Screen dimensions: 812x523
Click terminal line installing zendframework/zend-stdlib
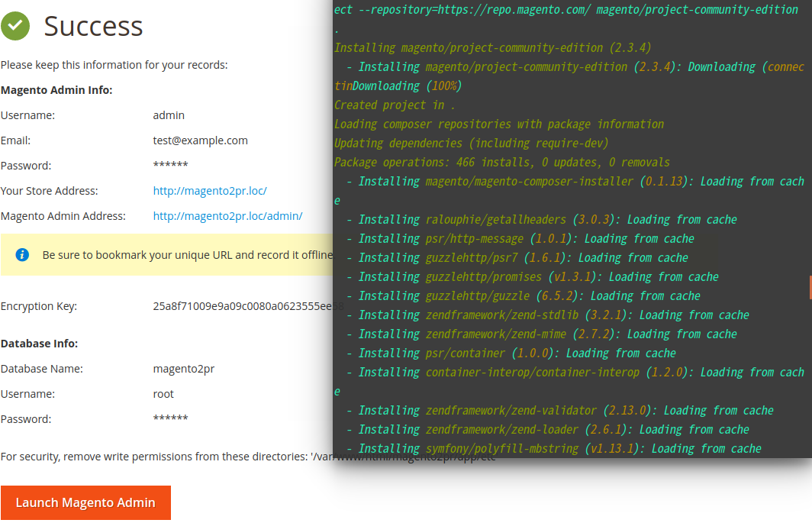[548, 315]
